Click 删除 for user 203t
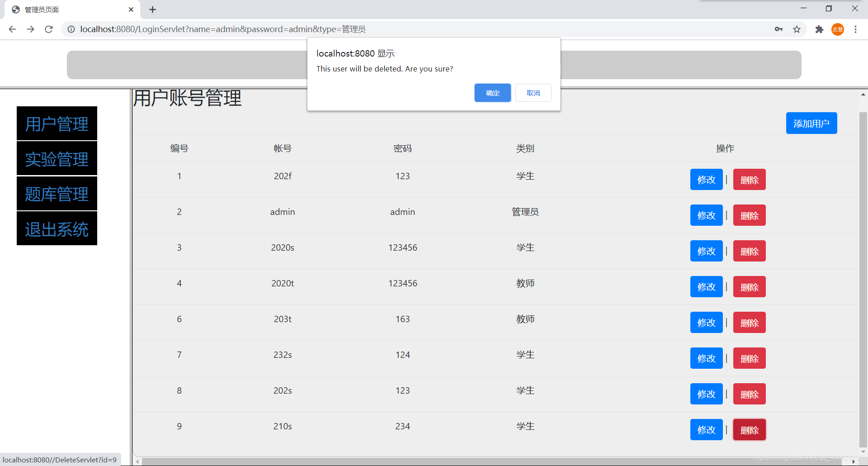Viewport: 868px width, 466px height. [749, 323]
